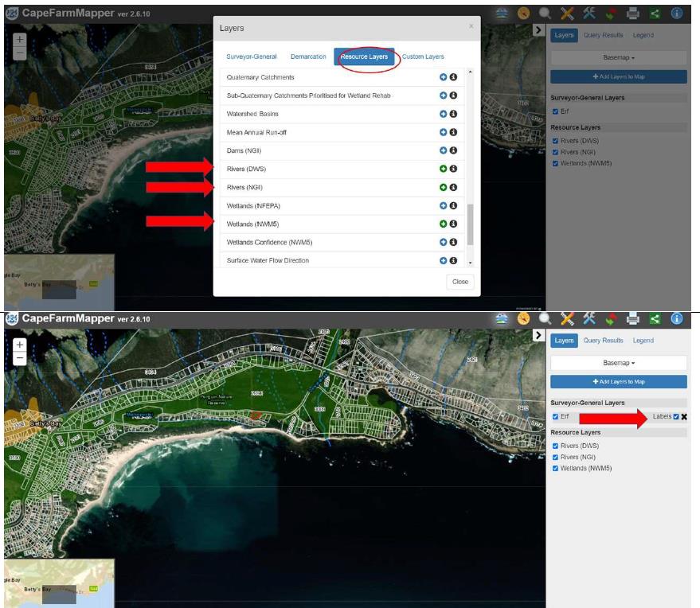Toggle the Labels checkbox for Erf layer

tap(676, 417)
